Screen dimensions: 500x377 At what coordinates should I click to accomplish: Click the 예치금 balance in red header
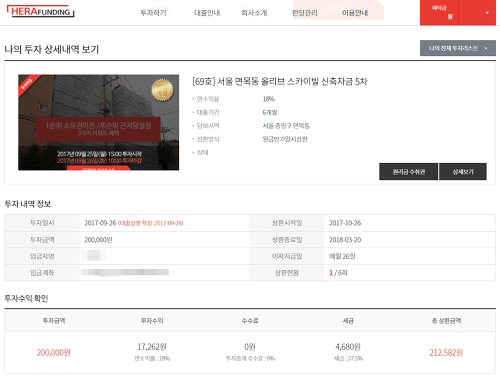(442, 12)
